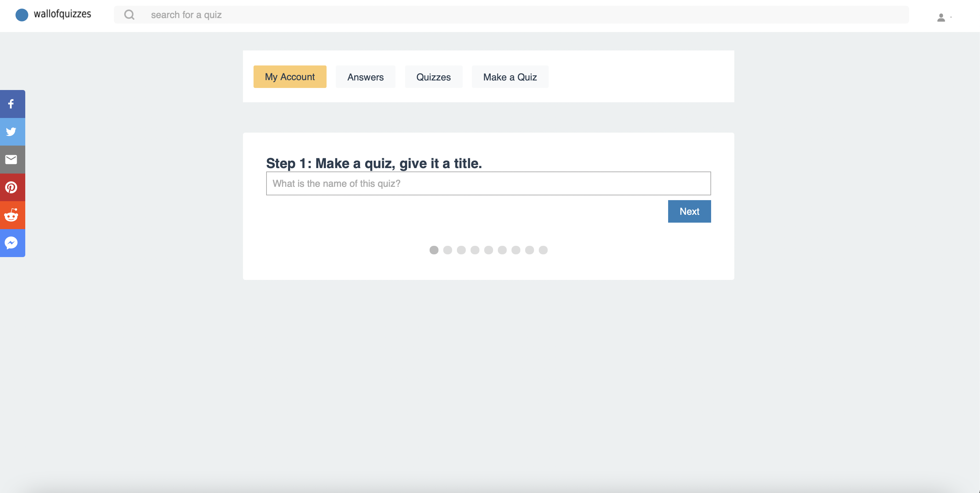
Task: Share on Facebook via sidebar icon
Action: click(11, 104)
